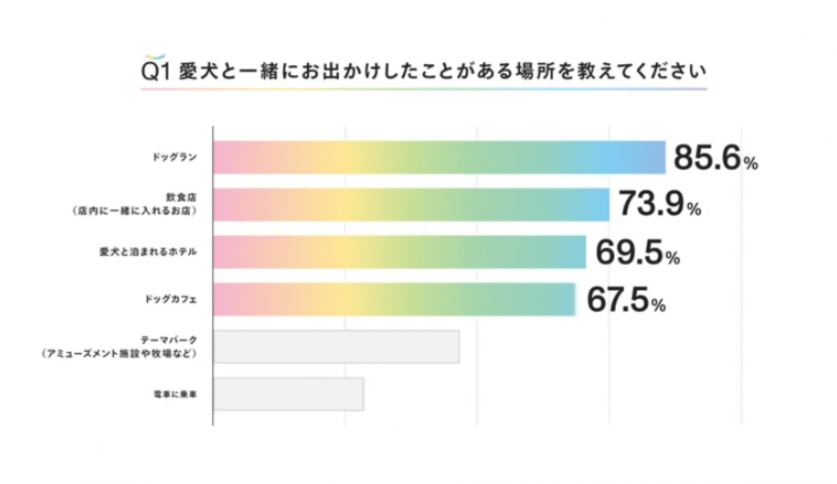Click the ドッグラン gradient bar
837x484 pixels.
tap(440, 158)
